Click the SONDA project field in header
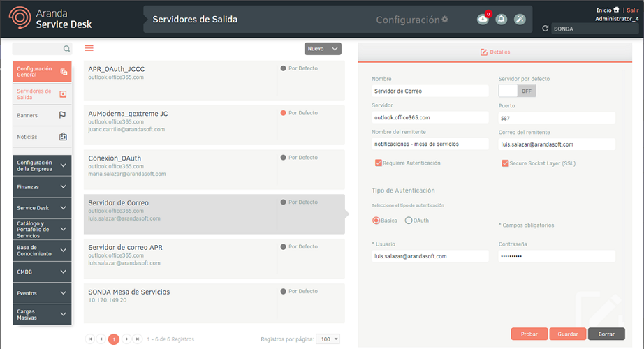The width and height of the screenshot is (644, 349). (594, 29)
